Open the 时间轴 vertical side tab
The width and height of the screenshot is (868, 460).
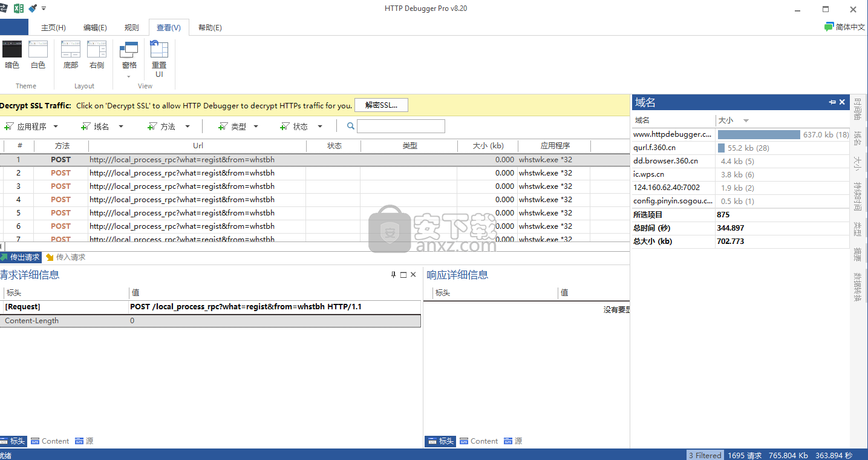[x=858, y=110]
